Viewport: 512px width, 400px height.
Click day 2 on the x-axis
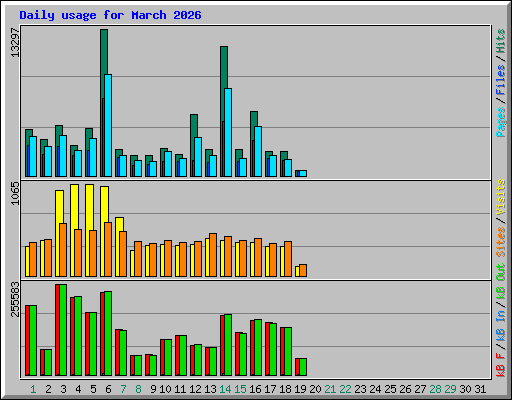[x=48, y=389]
